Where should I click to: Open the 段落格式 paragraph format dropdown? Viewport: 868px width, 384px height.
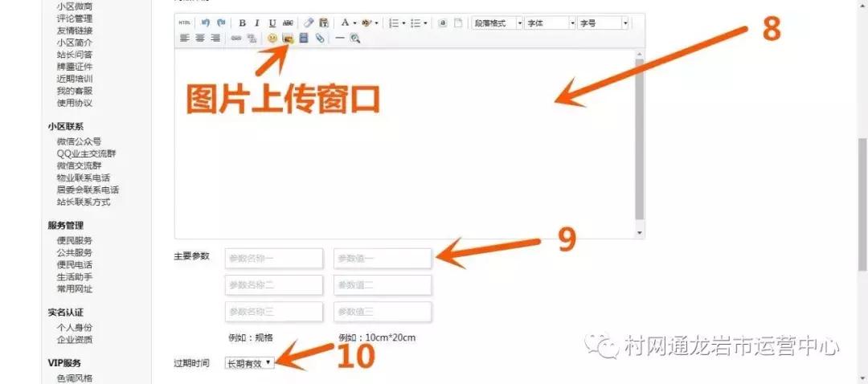pos(497,22)
